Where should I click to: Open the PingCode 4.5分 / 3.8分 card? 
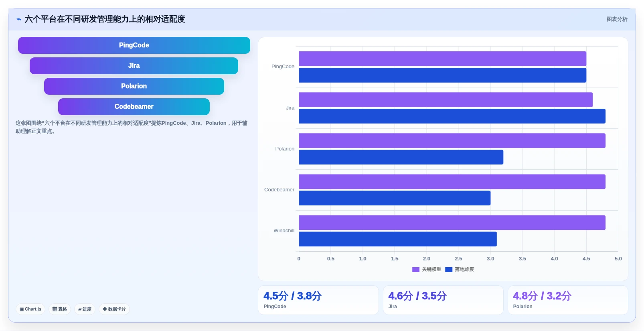(318, 300)
